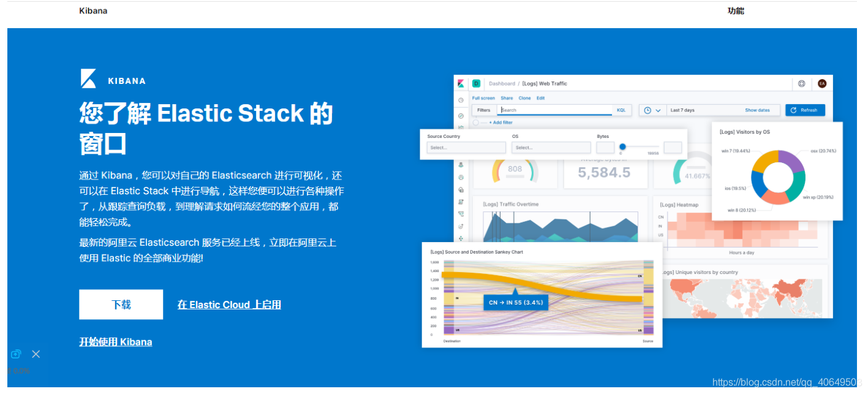Click the 下载 download button

pyautogui.click(x=121, y=305)
